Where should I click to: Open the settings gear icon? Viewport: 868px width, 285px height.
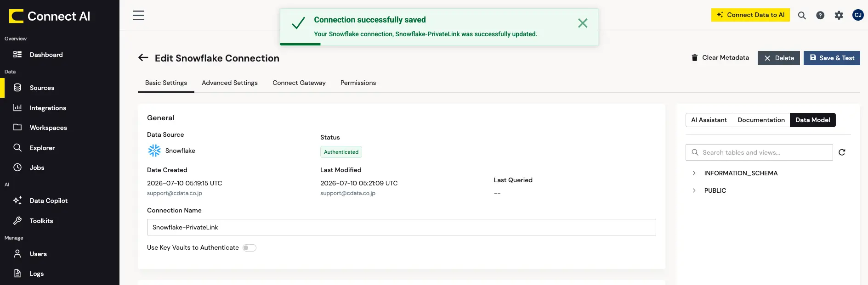click(x=839, y=15)
